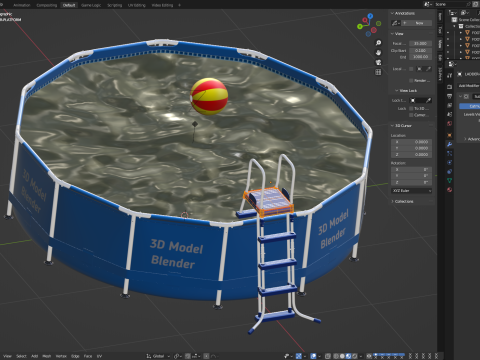This screenshot has width=480, height=360.
Task: Click the green Y axis ball on gizmo
Action: coord(360,27)
